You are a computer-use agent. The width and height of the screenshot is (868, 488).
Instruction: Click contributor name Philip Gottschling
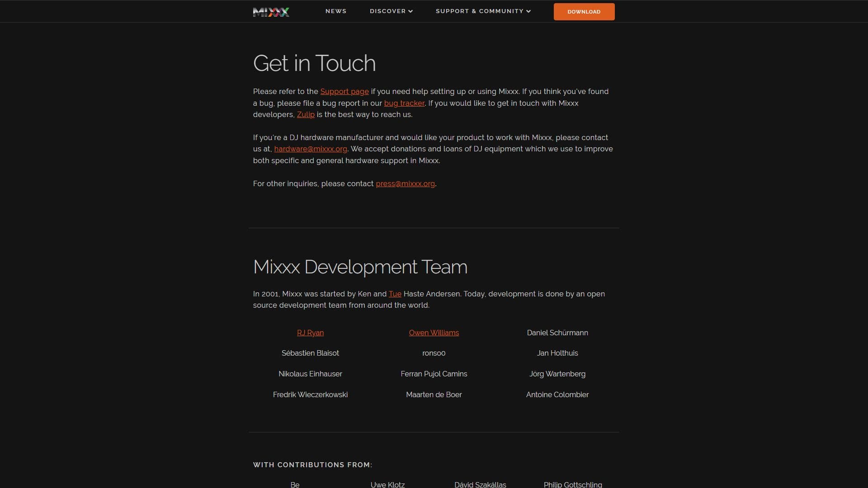click(573, 484)
